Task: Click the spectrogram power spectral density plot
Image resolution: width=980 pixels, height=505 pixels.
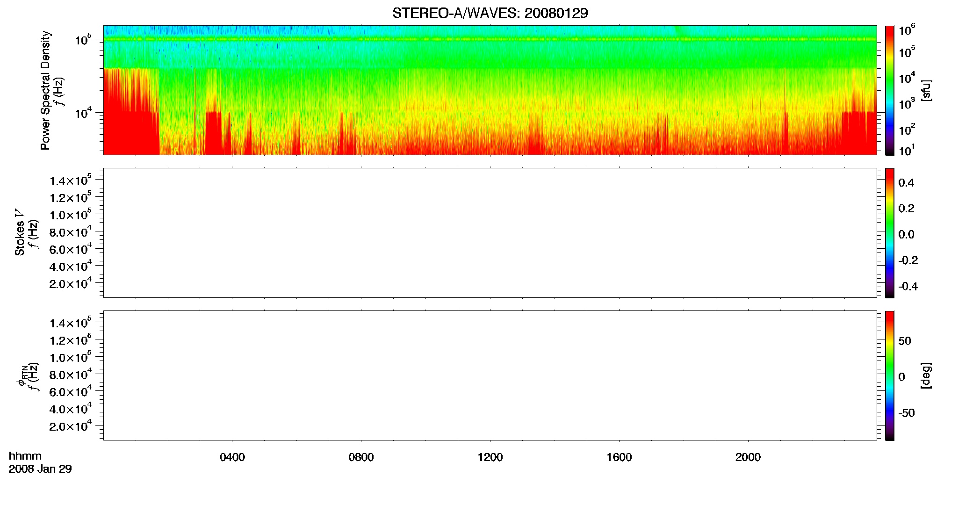Action: coord(490,90)
